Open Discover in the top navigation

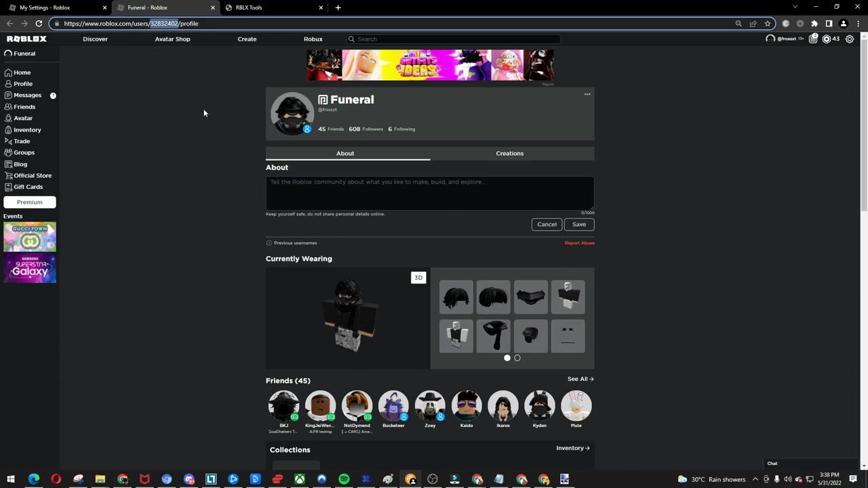pos(95,39)
